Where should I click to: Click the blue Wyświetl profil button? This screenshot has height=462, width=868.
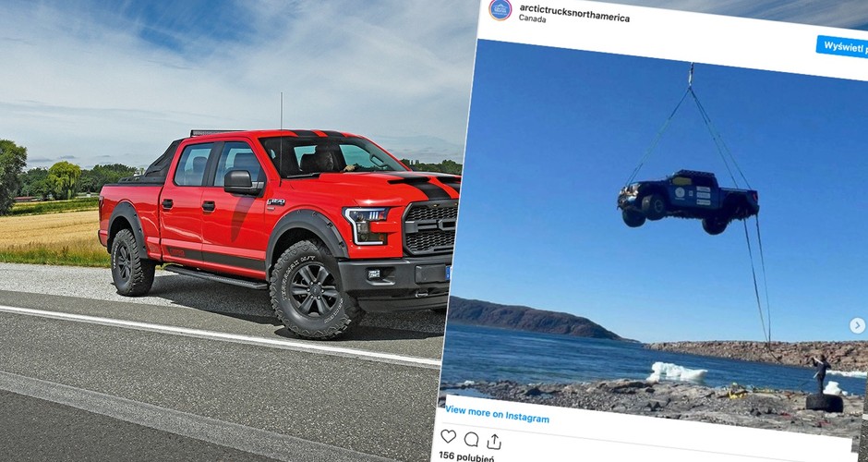point(842,47)
